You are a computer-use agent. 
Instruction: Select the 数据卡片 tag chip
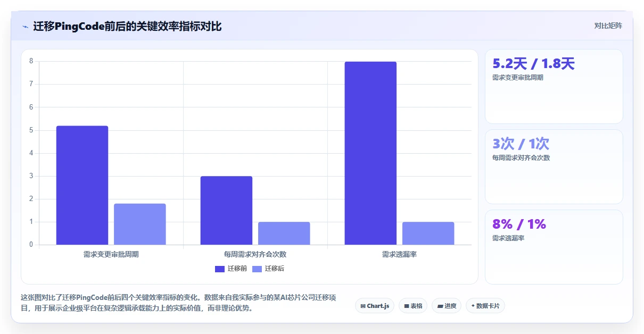[485, 306]
